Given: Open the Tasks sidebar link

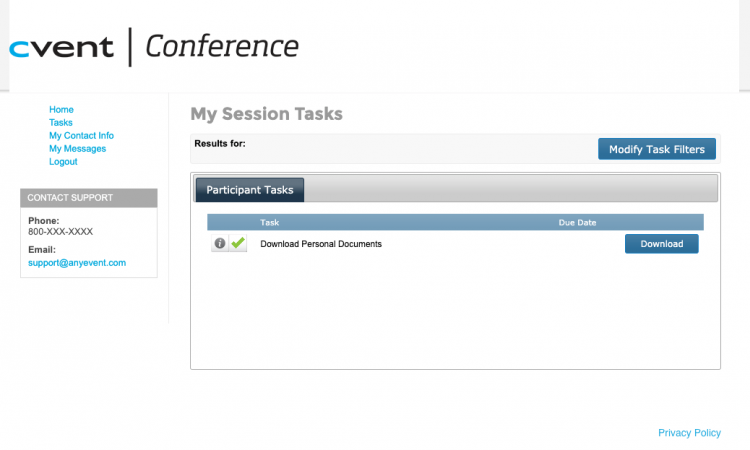Looking at the screenshot, I should [61, 123].
